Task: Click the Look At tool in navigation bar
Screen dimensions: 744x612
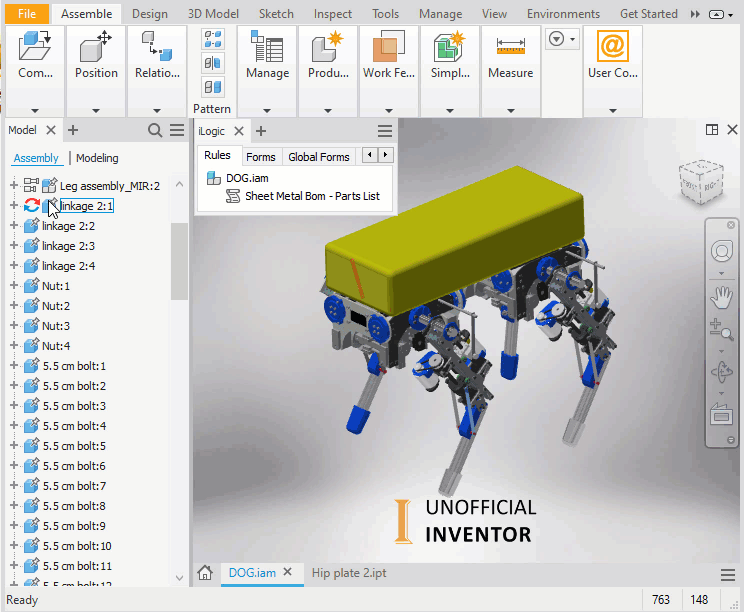Action: coord(721,412)
